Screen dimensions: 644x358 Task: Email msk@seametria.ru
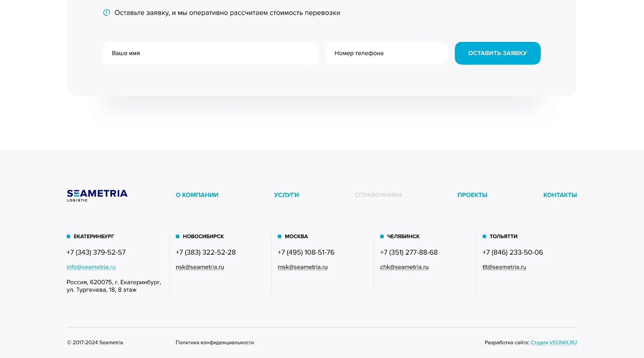(x=303, y=267)
